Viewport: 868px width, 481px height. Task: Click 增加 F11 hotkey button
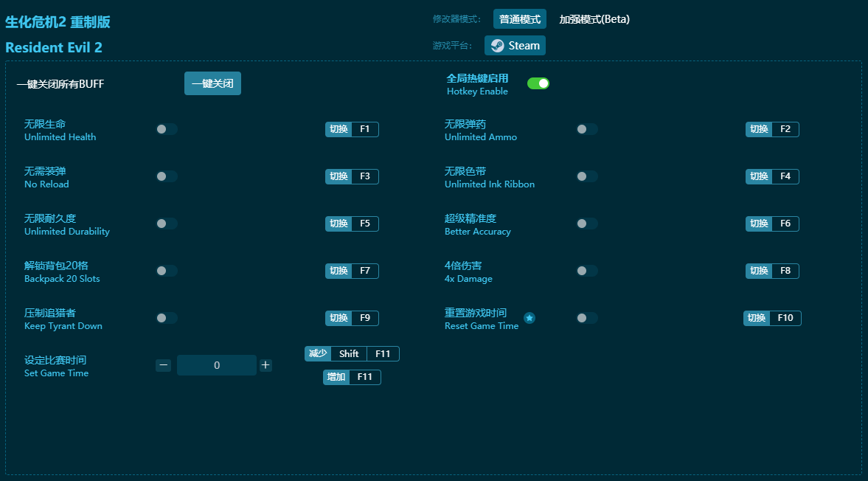coord(352,377)
